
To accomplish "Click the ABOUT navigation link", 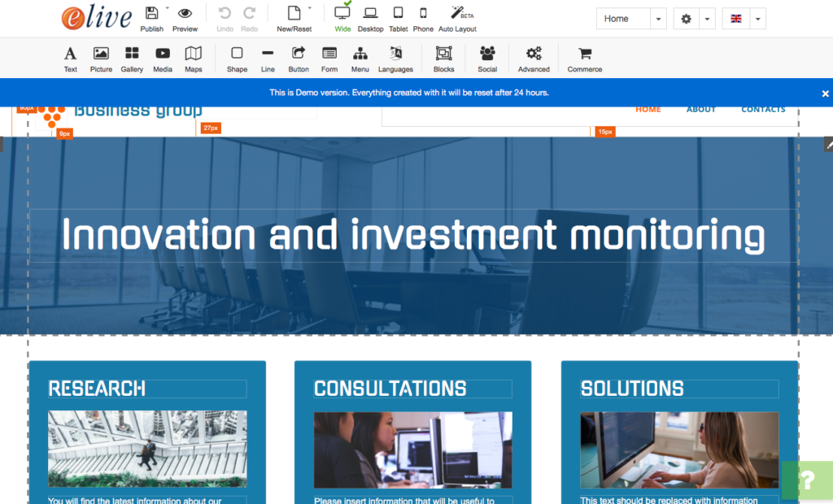I will (x=701, y=110).
